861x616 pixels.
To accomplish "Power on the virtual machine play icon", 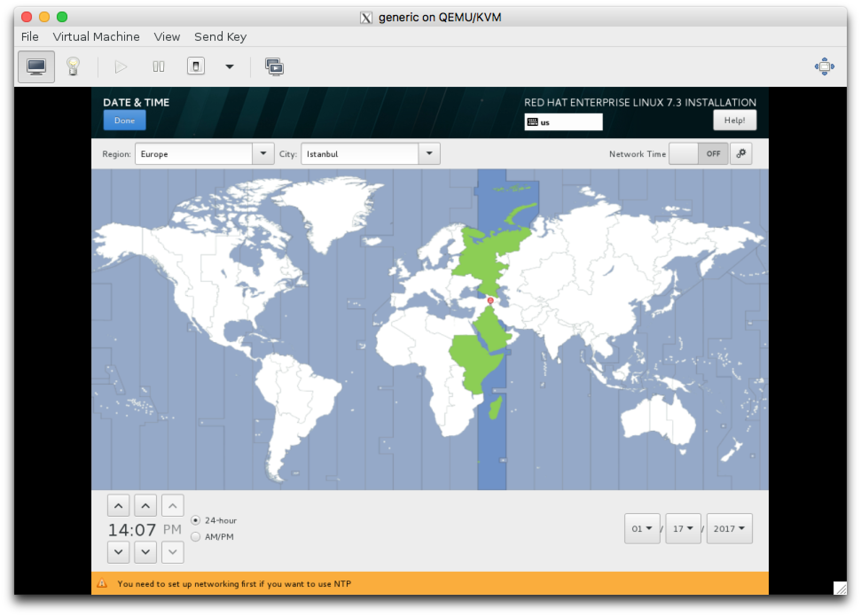I will point(121,67).
